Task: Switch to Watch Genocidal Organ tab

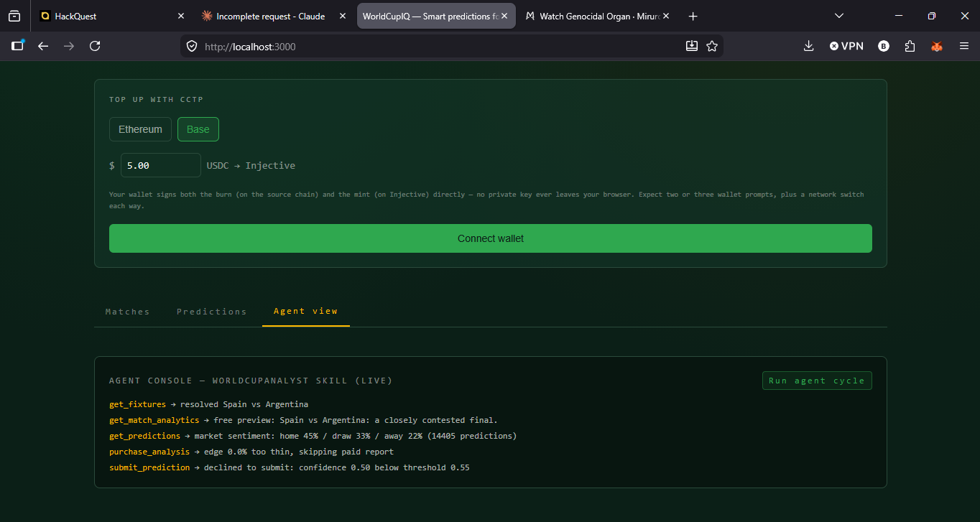Action: point(597,16)
